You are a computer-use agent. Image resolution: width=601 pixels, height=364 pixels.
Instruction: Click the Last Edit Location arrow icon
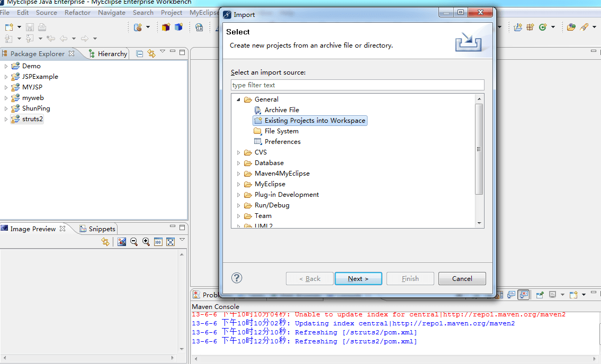(x=51, y=38)
